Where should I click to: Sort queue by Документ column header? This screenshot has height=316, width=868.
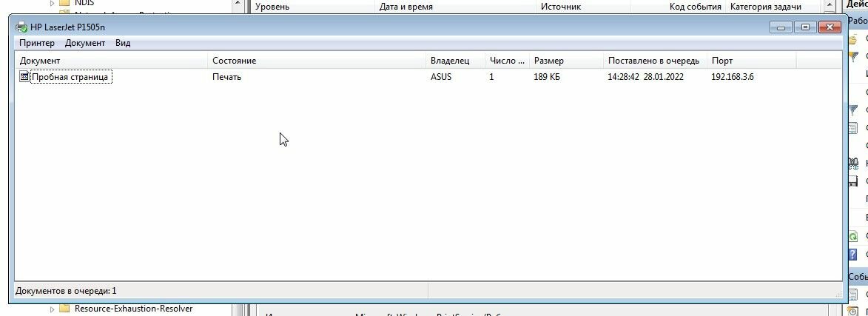pyautogui.click(x=111, y=61)
